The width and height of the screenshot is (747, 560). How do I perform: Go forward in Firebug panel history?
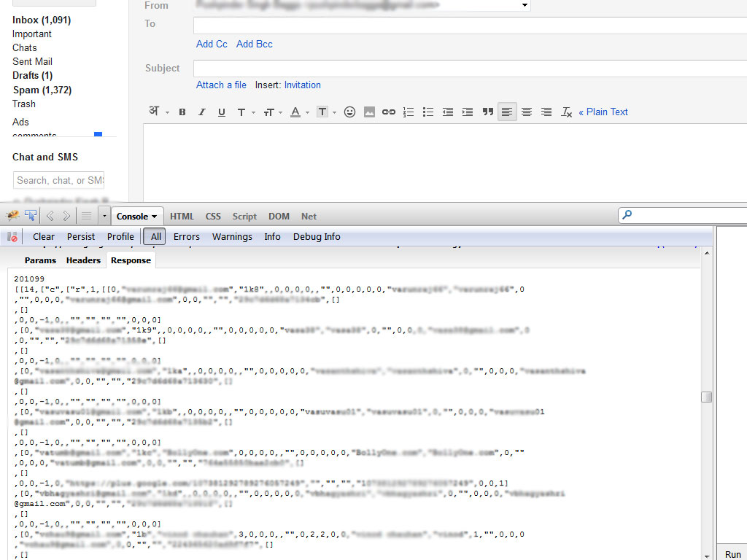[x=66, y=216]
